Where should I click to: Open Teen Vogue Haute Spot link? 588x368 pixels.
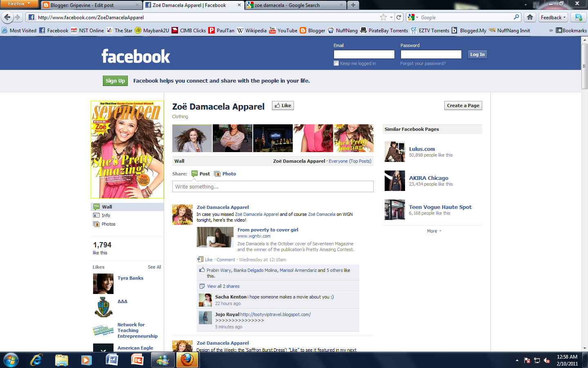(x=440, y=207)
